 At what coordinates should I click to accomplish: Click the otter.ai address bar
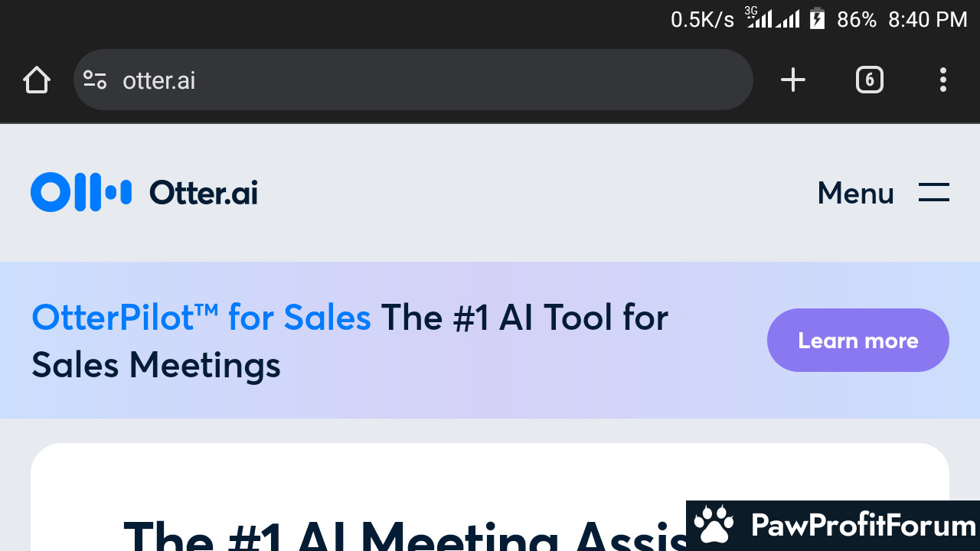pos(413,80)
